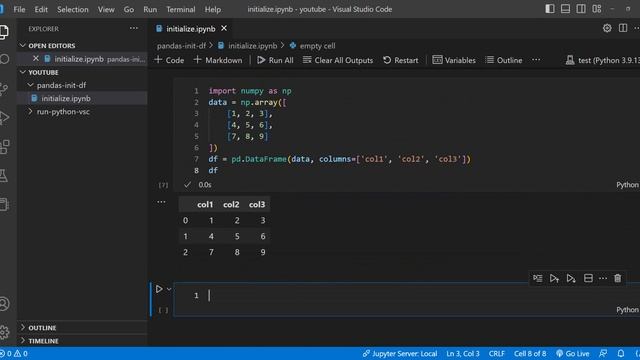Change CRLF end of line sequence
This screenshot has width=640, height=360.
coord(497,353)
